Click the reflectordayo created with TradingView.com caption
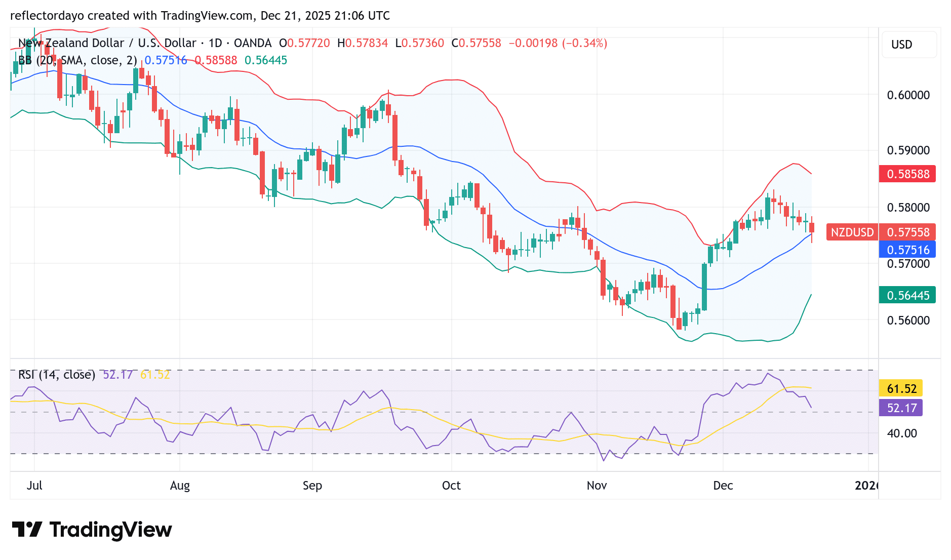This screenshot has height=560, width=951. point(200,16)
